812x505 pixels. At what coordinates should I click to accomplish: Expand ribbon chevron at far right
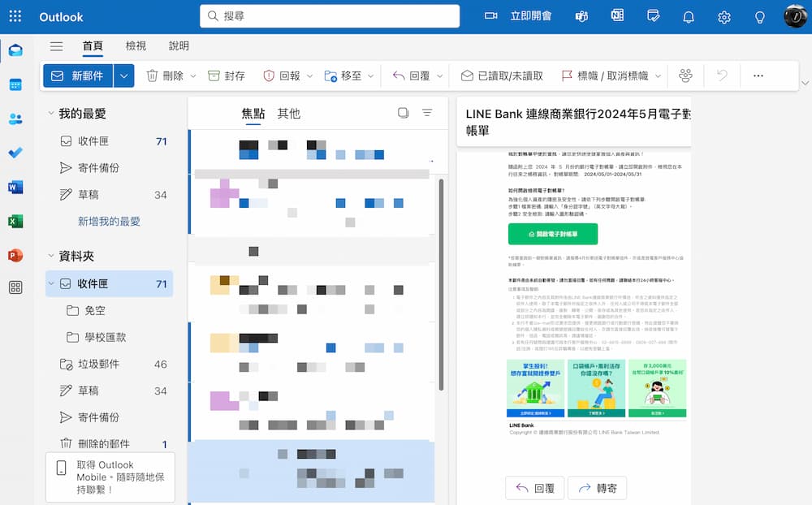click(x=805, y=83)
